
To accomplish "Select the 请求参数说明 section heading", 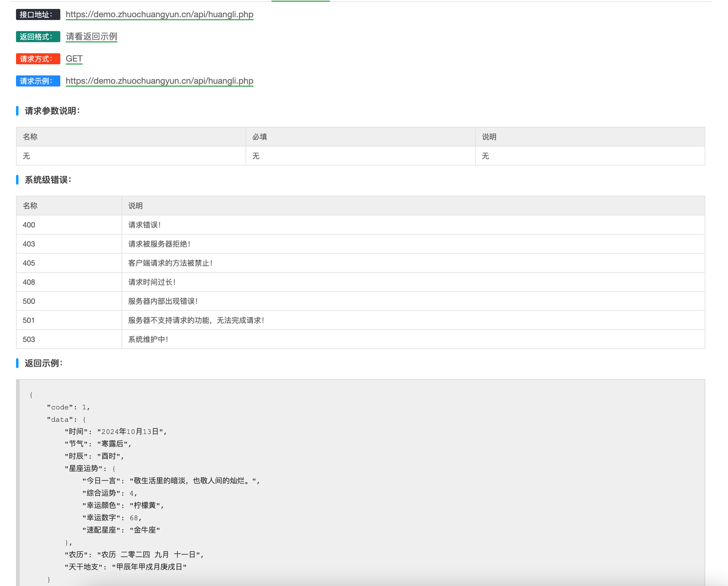I will 52,111.
